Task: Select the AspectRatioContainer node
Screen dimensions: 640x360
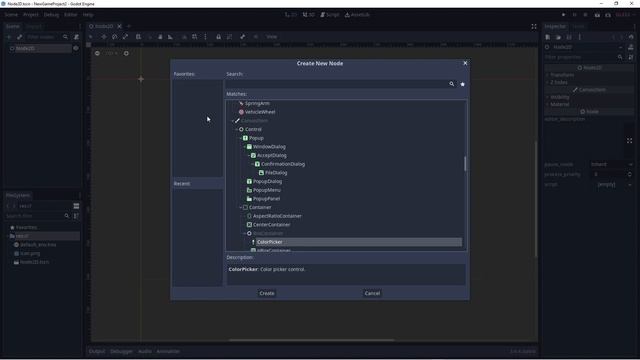Action: point(277,216)
